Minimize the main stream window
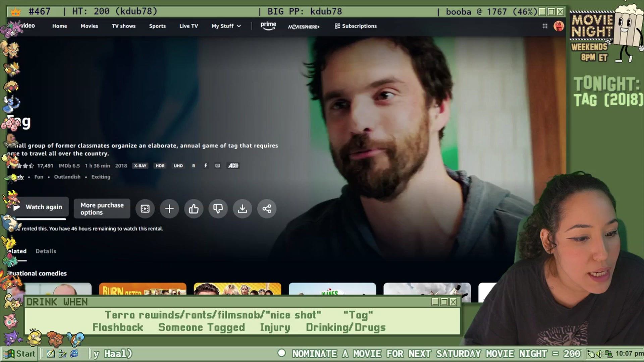The height and width of the screenshot is (362, 644). tap(542, 12)
